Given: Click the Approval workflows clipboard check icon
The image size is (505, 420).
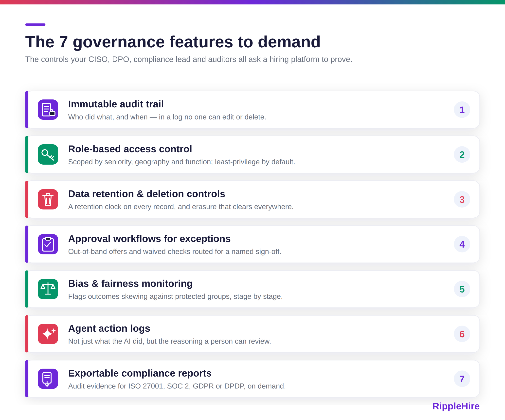Looking at the screenshot, I should [x=48, y=244].
